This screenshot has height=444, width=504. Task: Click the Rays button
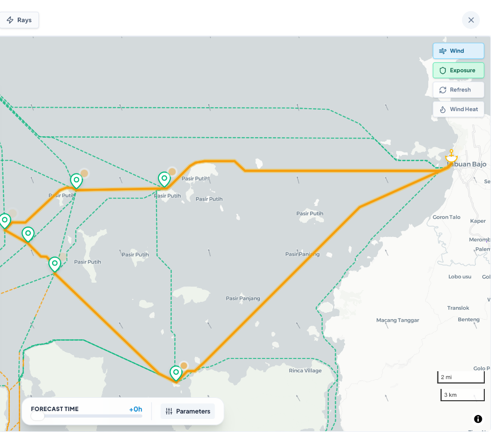pos(19,20)
